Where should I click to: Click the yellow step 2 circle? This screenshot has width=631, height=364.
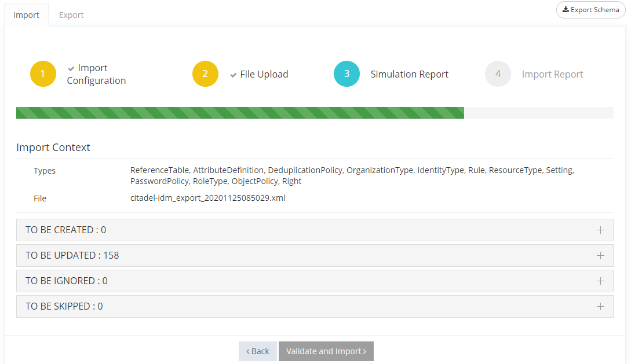205,74
